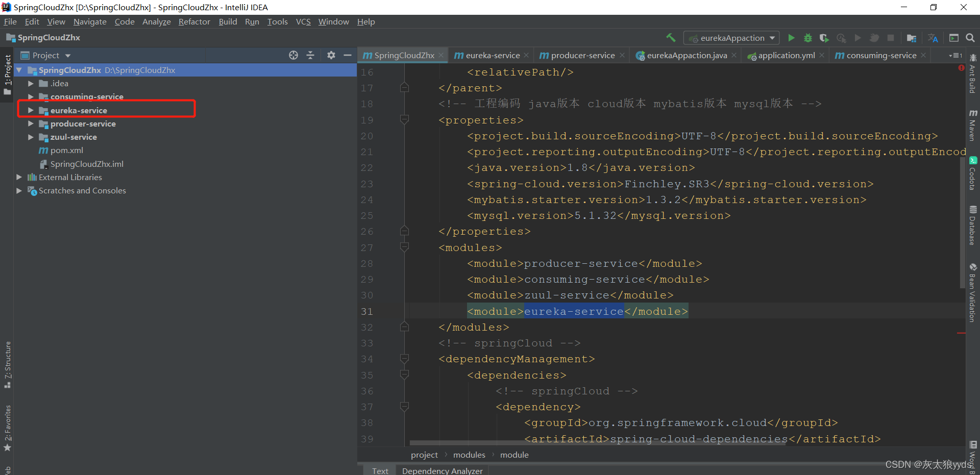Close the producer-service tab
Screen dimensions: 980x475
622,55
